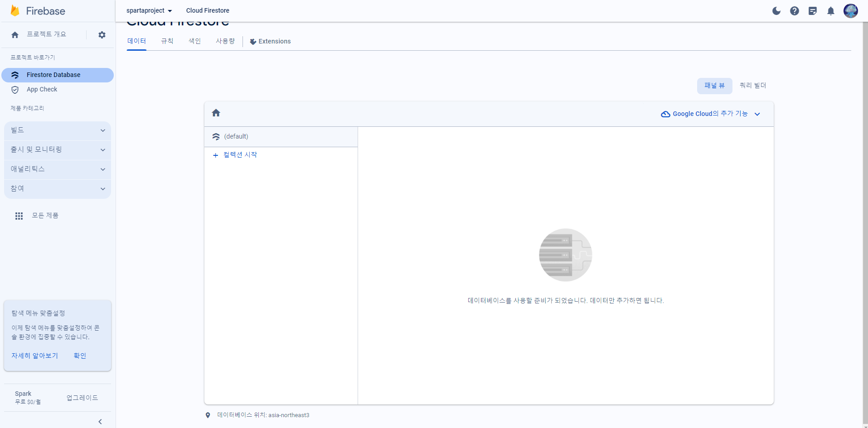Image resolution: width=868 pixels, height=428 pixels.
Task: Click the plus icon for new collection
Action: (x=216, y=155)
